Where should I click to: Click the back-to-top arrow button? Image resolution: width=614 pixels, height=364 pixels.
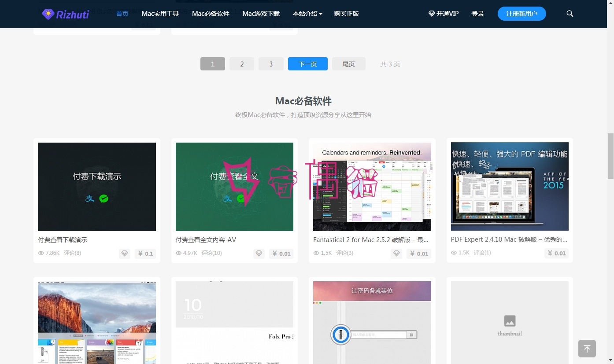tap(587, 349)
